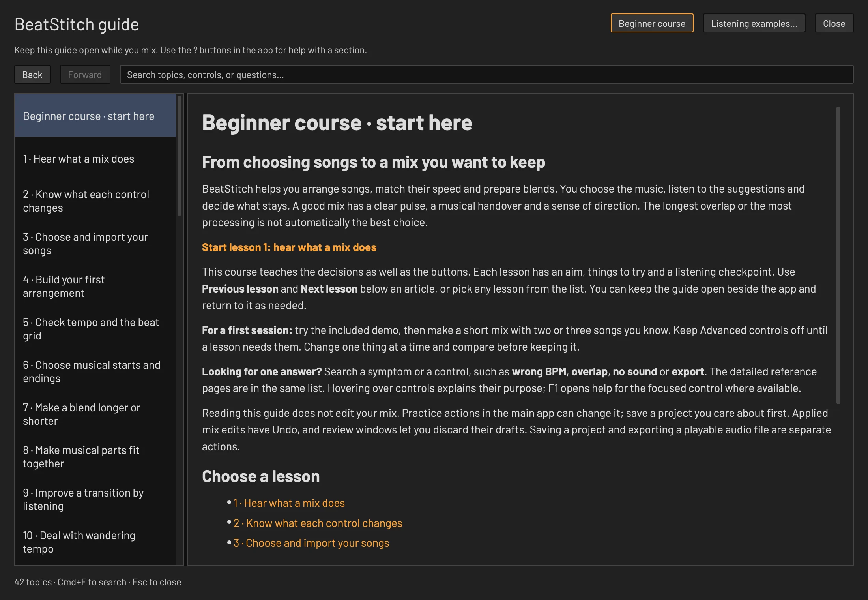Select '8 · Make musical parts fit together'
This screenshot has width=868, height=600.
95,457
